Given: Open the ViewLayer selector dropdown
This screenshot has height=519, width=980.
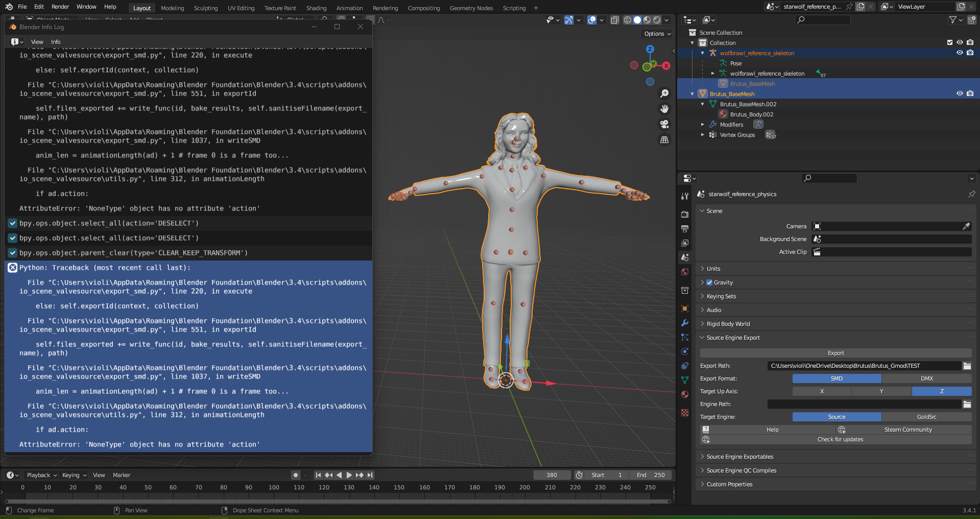Looking at the screenshot, I should [888, 7].
